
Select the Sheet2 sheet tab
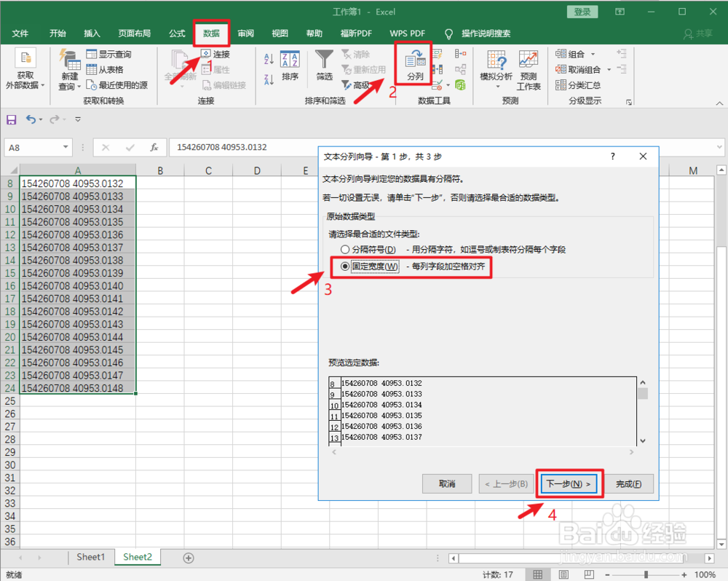point(138,557)
